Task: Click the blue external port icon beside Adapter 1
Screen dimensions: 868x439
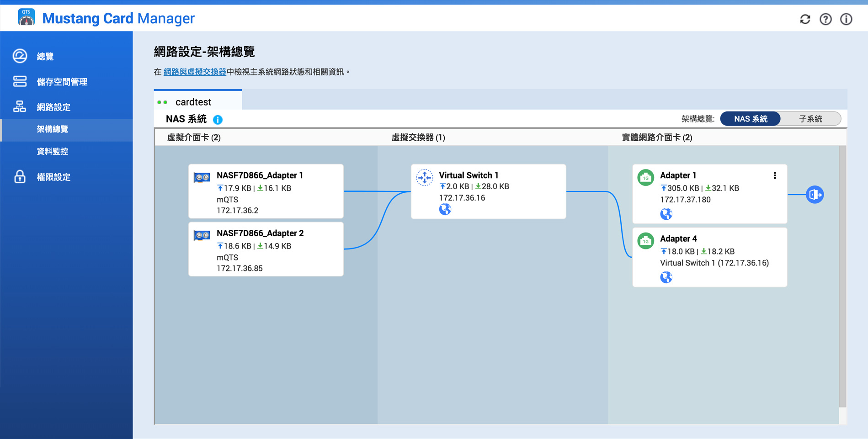Action: click(x=815, y=195)
